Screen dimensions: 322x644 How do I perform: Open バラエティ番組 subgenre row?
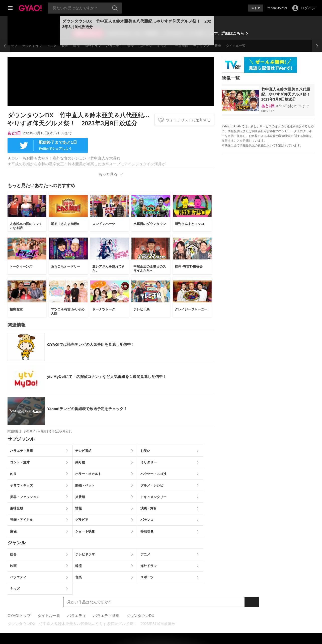pyautogui.click(x=40, y=451)
